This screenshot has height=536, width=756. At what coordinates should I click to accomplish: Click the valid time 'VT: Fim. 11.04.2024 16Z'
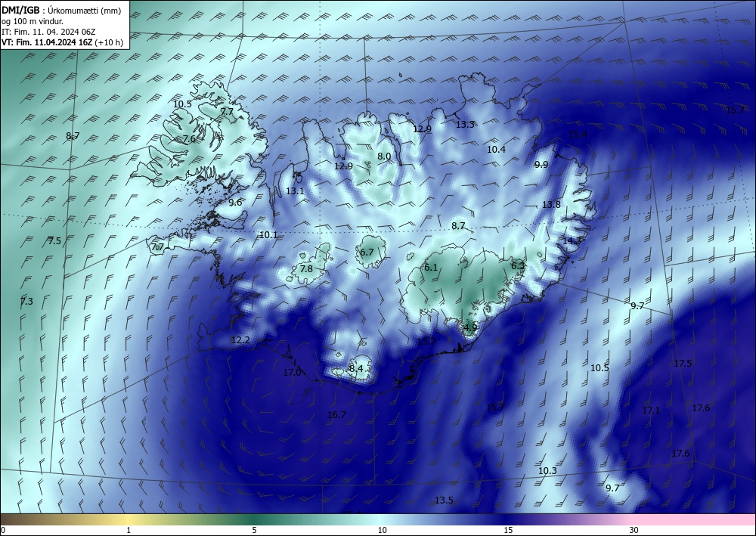coord(47,42)
